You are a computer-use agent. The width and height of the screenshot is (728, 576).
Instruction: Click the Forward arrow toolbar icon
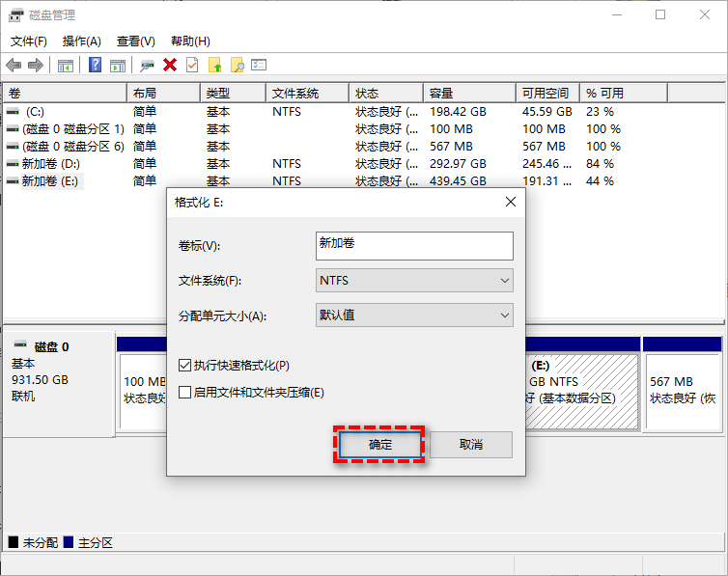pyautogui.click(x=36, y=65)
